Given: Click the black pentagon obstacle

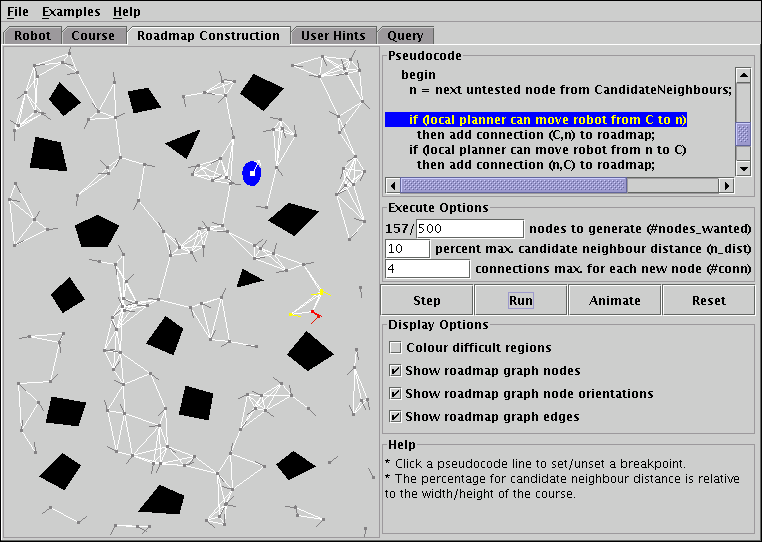Looking at the screenshot, I should tap(97, 231).
